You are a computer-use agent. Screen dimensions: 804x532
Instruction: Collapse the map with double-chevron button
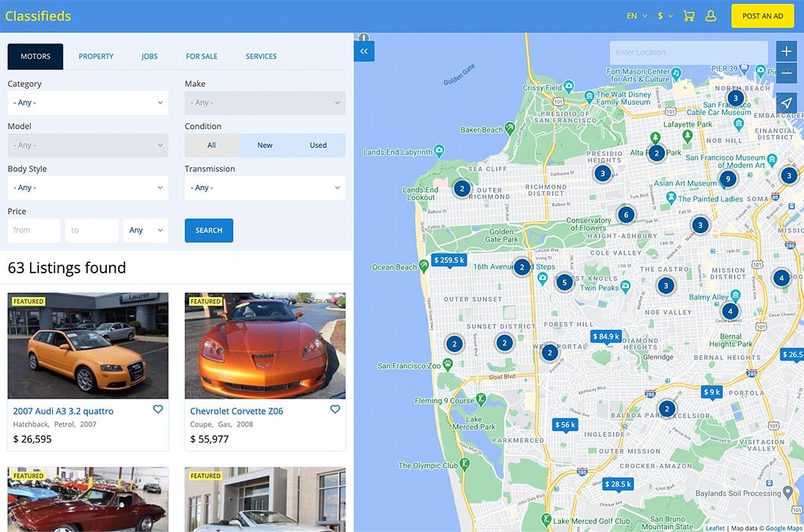(364, 51)
